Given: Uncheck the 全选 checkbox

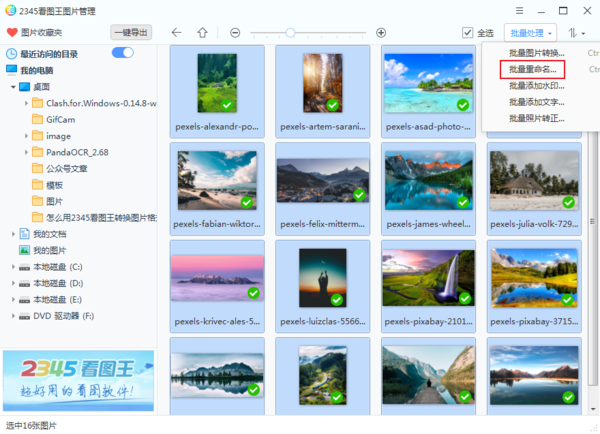Looking at the screenshot, I should click(468, 33).
